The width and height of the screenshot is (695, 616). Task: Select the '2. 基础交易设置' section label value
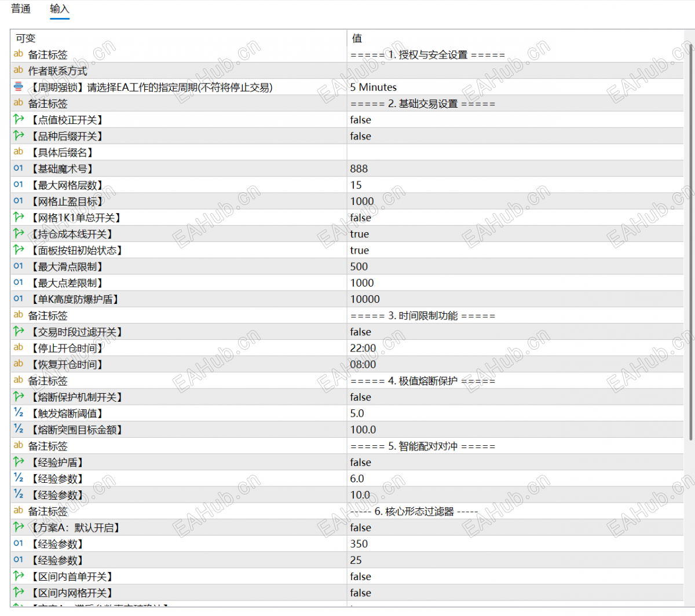pyautogui.click(x=423, y=104)
